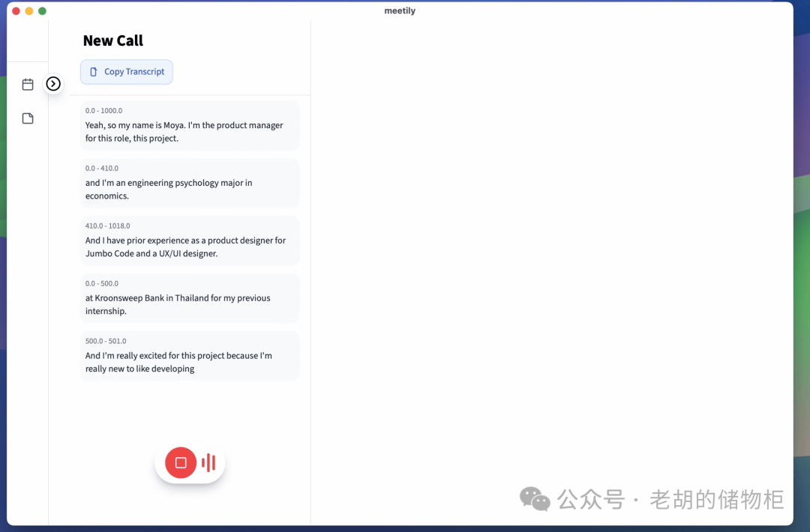Select the transcript starting "Yeah, so my name is Moya"
Screen dimensions: 810x532
190,125
